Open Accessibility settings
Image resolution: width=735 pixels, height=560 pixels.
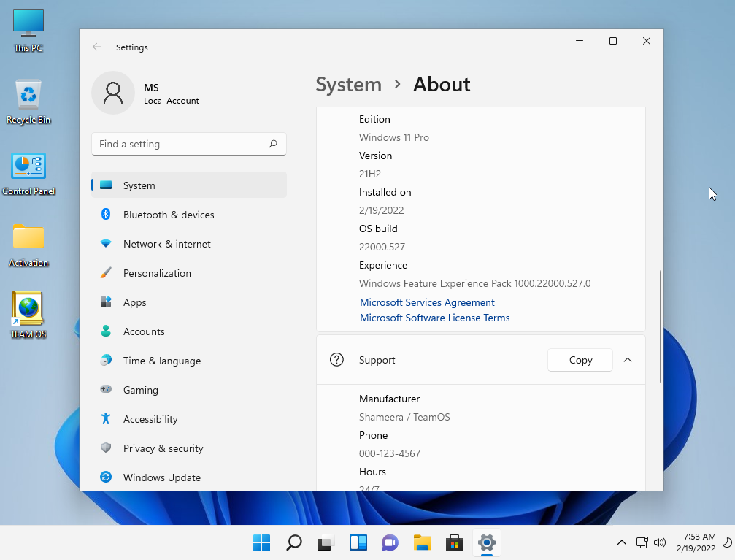tap(189, 419)
